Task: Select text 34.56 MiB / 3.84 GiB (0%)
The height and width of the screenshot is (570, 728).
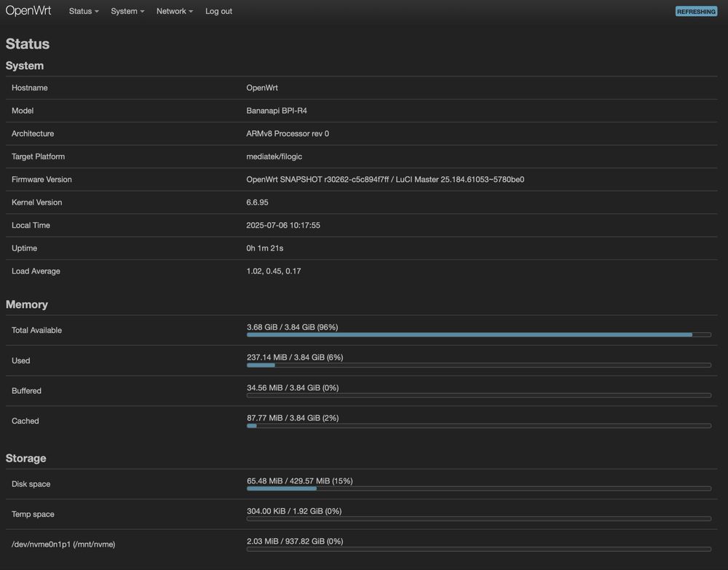Action: pos(293,387)
